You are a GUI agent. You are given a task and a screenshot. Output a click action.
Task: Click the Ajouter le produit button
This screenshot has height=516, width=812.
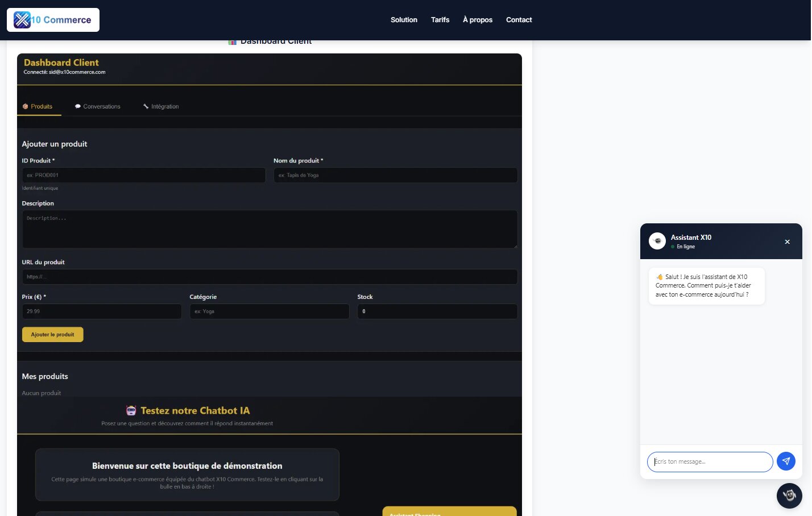tap(53, 335)
